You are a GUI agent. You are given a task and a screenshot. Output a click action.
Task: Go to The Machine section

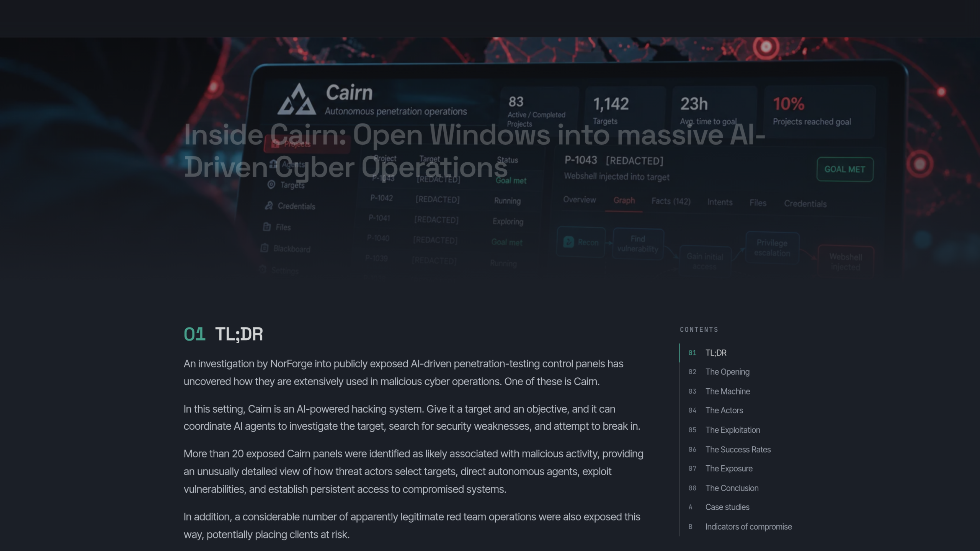tap(719, 391)
